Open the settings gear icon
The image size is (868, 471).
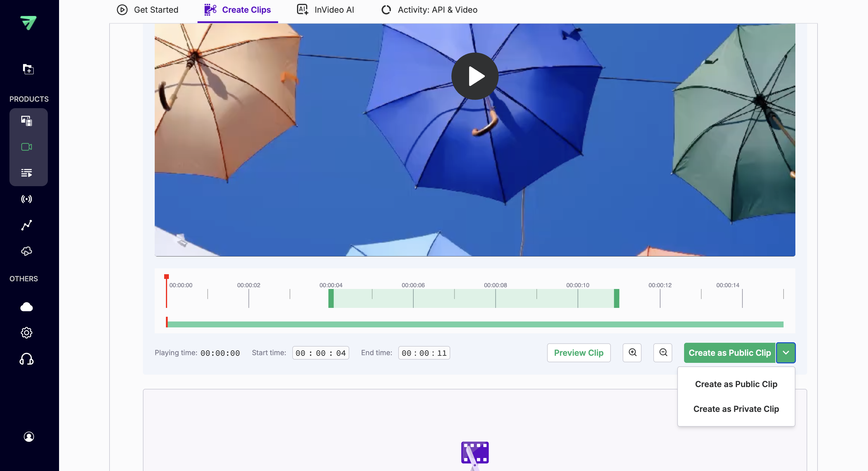pos(27,333)
